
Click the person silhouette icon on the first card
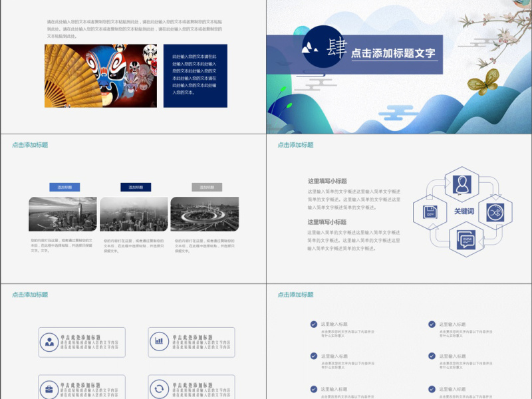(49, 341)
